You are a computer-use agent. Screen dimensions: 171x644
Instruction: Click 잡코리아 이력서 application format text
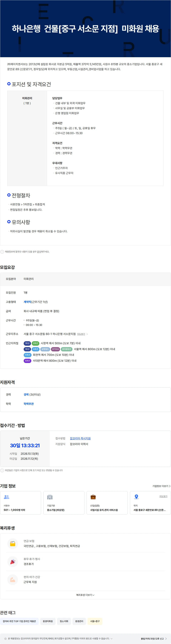(79, 444)
